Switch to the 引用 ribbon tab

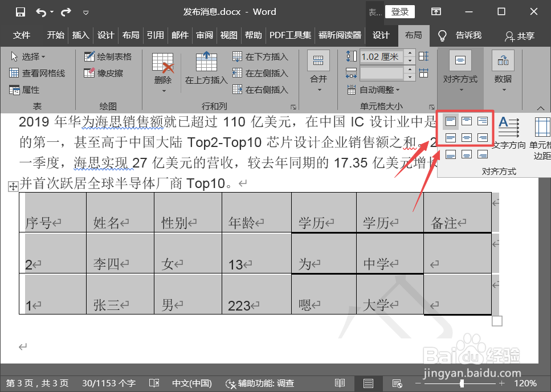click(156, 35)
